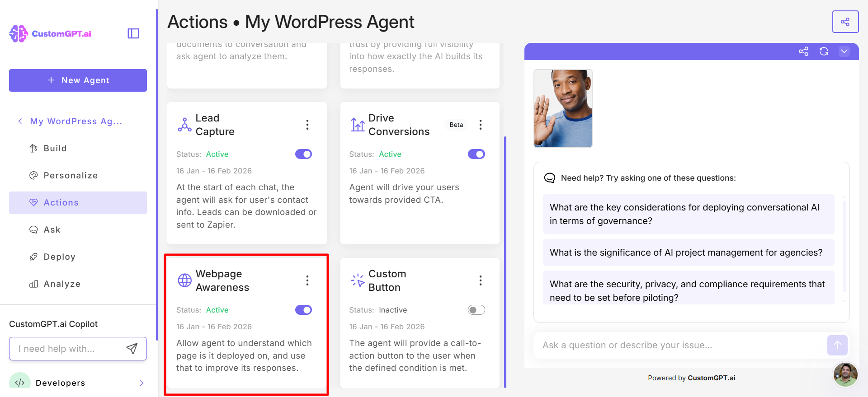This screenshot has height=397, width=868.
Task: Click the Beta badge on Drive Conversions
Action: click(x=456, y=125)
